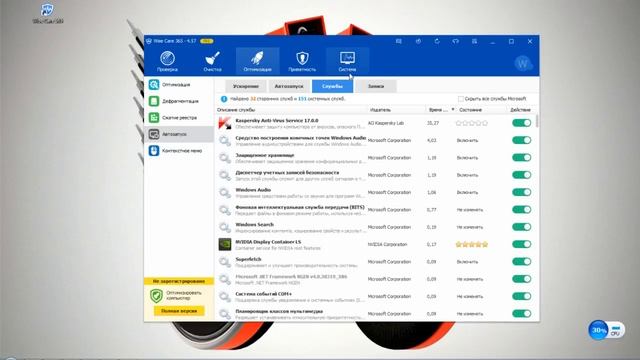
Task: Click Включить in the Windows Audio row
Action: tap(467, 192)
